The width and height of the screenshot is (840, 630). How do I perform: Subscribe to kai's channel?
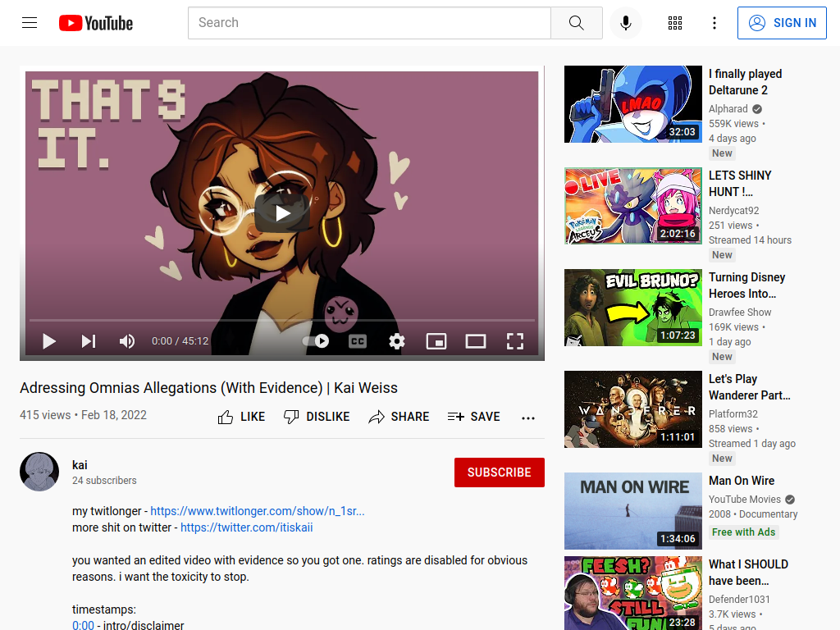pyautogui.click(x=500, y=472)
